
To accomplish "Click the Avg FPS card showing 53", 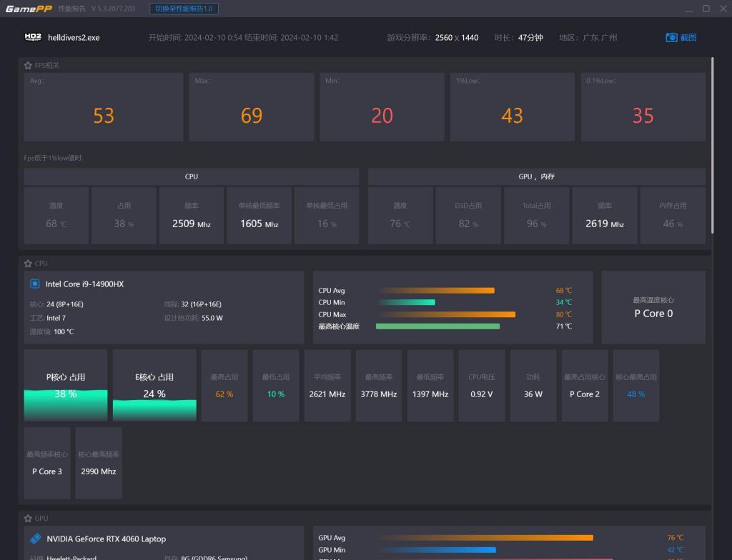I will point(104,107).
